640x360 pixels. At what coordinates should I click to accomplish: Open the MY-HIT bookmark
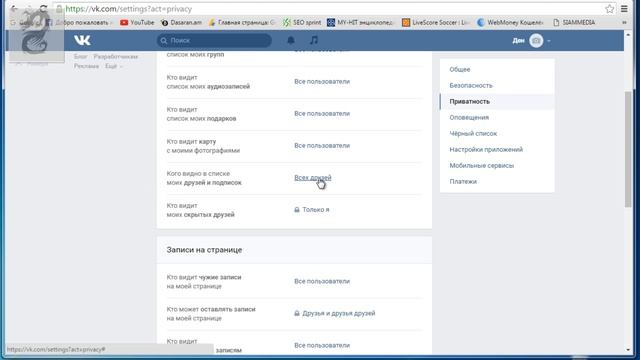360,22
